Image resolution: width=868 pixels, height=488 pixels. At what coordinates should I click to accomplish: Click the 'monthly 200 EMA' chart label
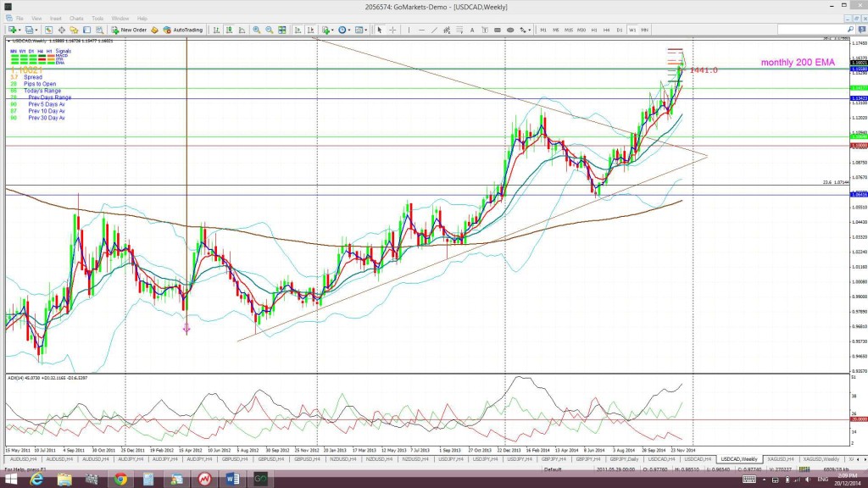[798, 63]
